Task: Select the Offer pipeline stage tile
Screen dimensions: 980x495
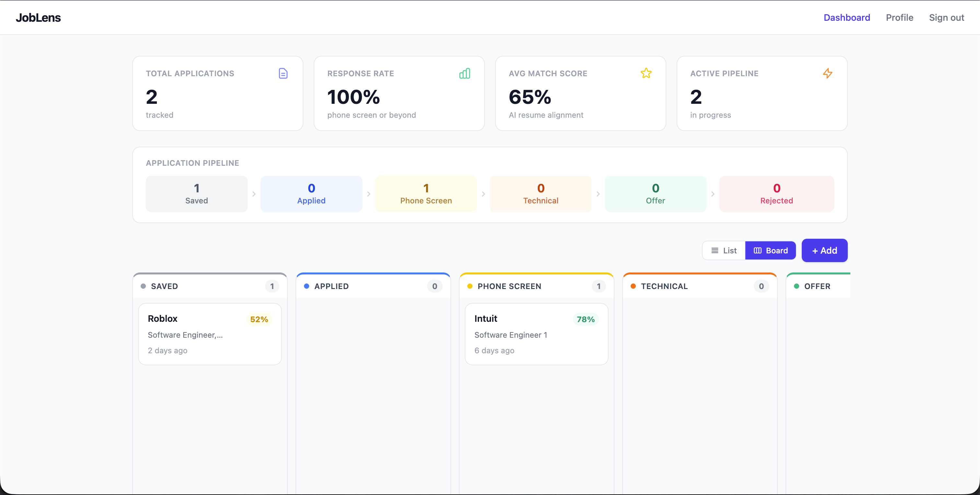Action: (656, 194)
